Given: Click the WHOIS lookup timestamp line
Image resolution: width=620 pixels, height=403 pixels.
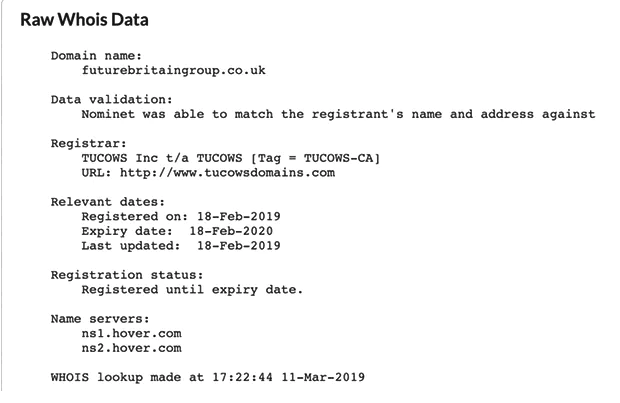Looking at the screenshot, I should click(x=208, y=377).
